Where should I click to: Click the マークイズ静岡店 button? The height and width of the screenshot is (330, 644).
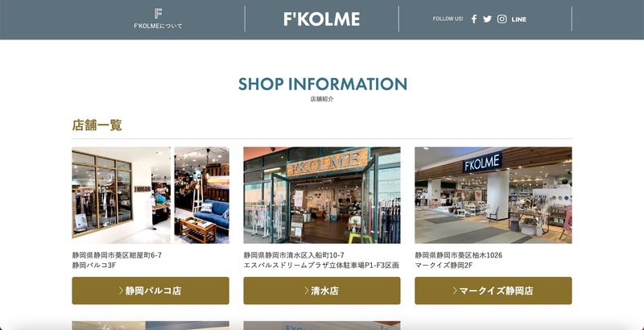[x=493, y=291]
